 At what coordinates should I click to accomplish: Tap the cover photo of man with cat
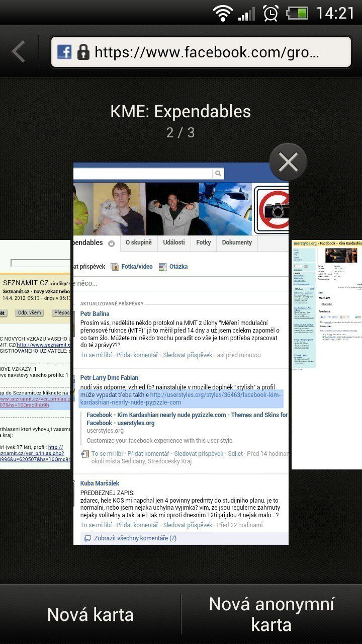tap(120, 209)
